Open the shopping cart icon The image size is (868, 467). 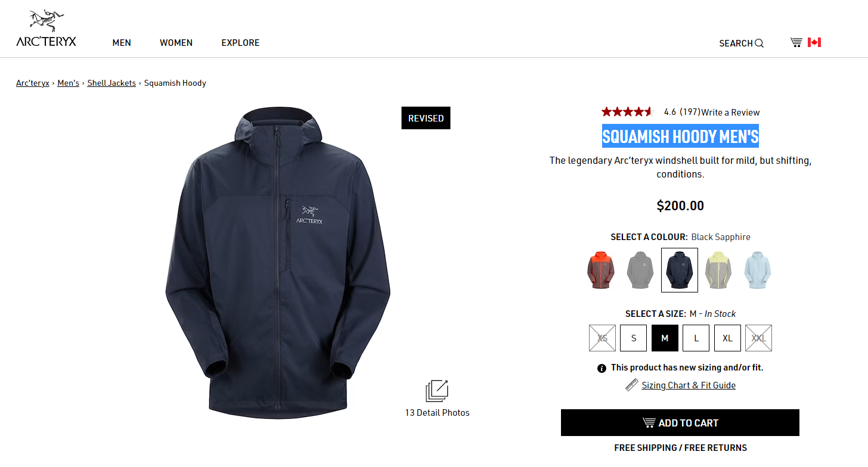pyautogui.click(x=796, y=42)
